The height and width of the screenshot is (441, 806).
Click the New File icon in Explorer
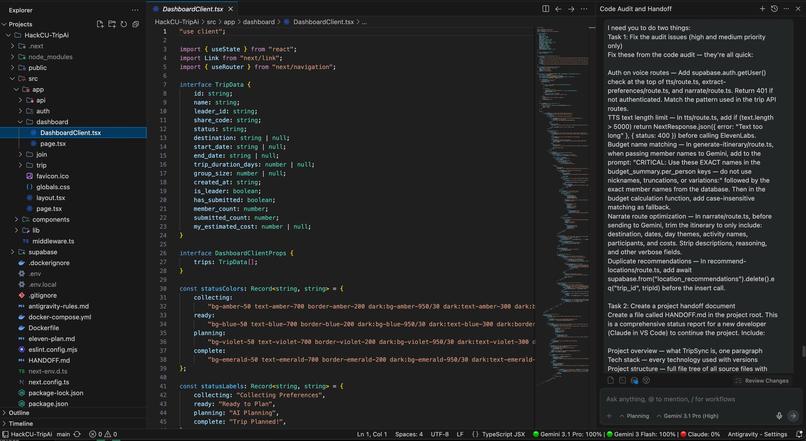pyautogui.click(x=100, y=24)
